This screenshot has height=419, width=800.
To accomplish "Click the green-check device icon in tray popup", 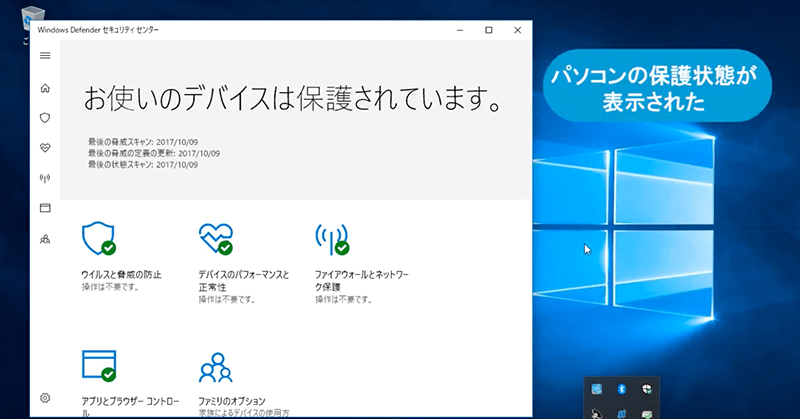I will [x=646, y=414].
